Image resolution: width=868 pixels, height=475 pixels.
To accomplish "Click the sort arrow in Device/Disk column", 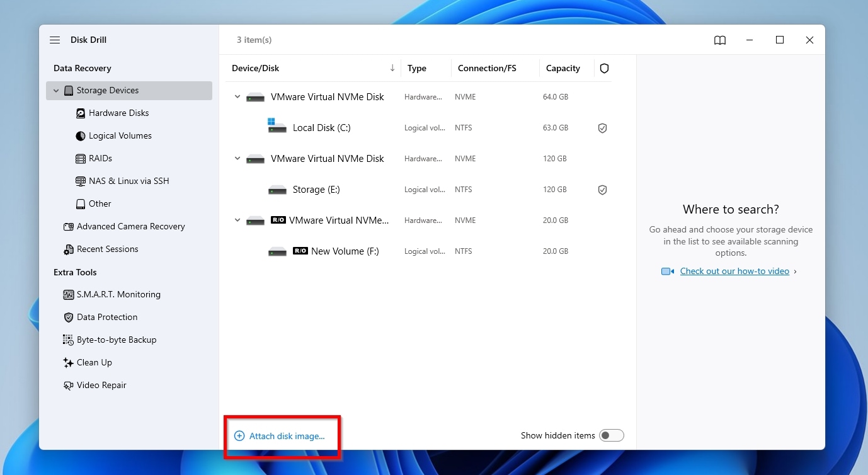I will [392, 68].
